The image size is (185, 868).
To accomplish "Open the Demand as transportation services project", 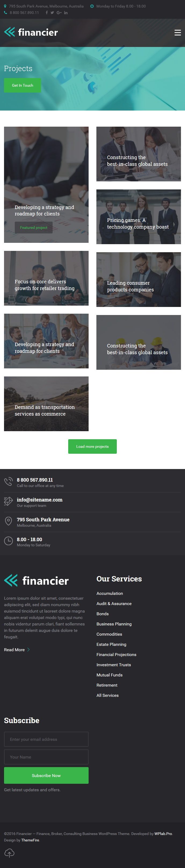I will [x=46, y=404].
